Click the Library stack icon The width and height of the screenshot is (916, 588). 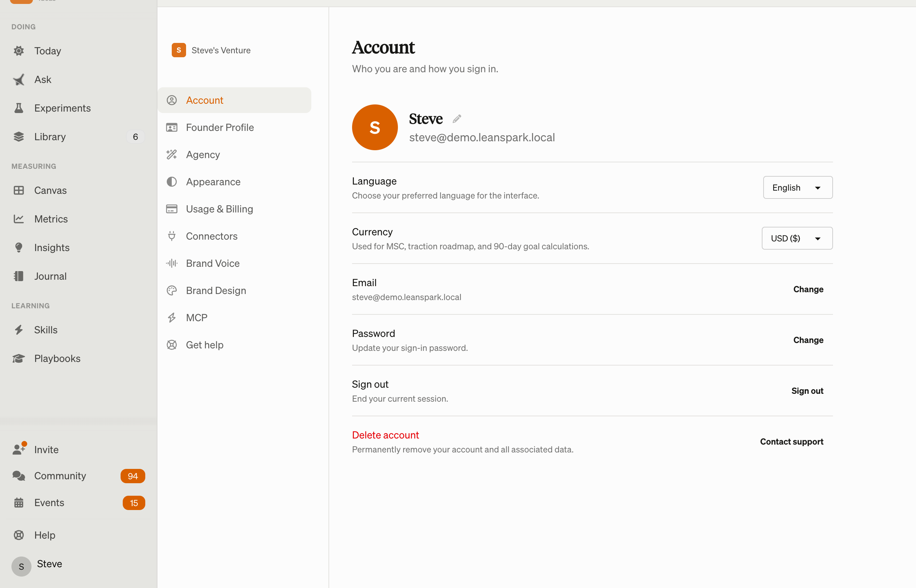(x=19, y=137)
